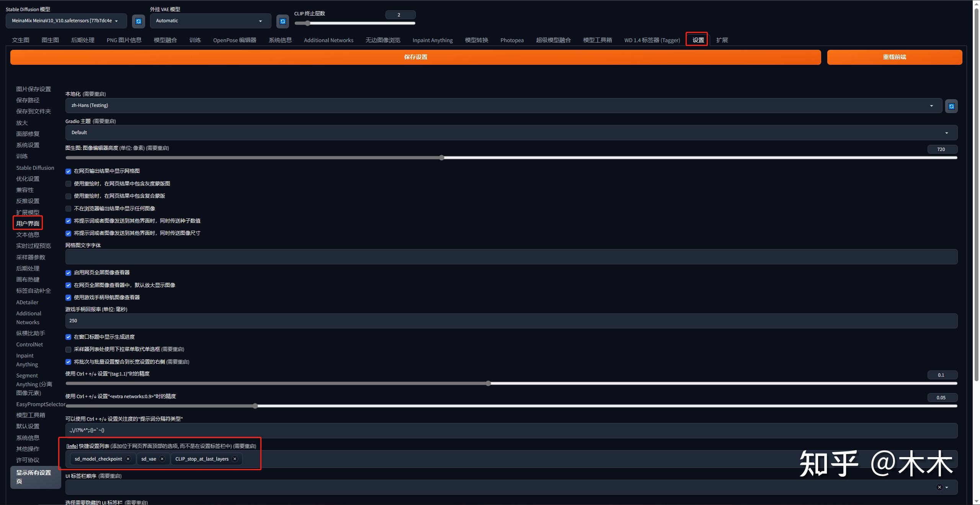Remove the sd_vae quick setting tag
This screenshot has height=505, width=980.
coord(162,459)
